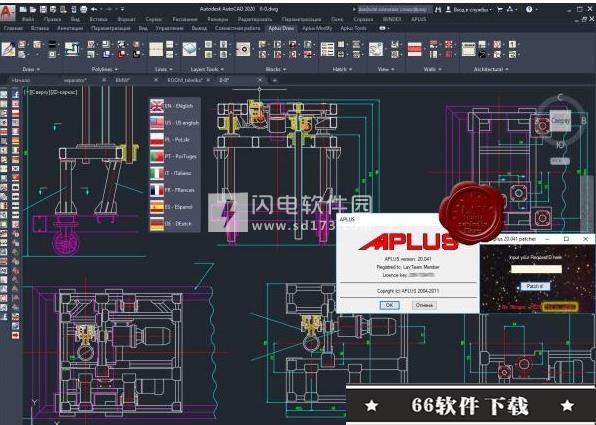Screen dimensions: 596x425
Task: Click the large layers stack icon in Layers Tools
Action: (x=189, y=49)
